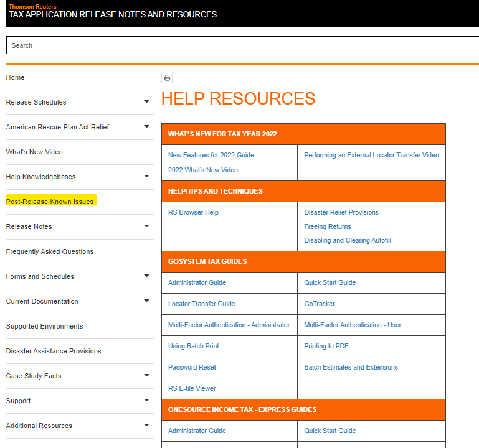Open Printing to PDF link

326,346
